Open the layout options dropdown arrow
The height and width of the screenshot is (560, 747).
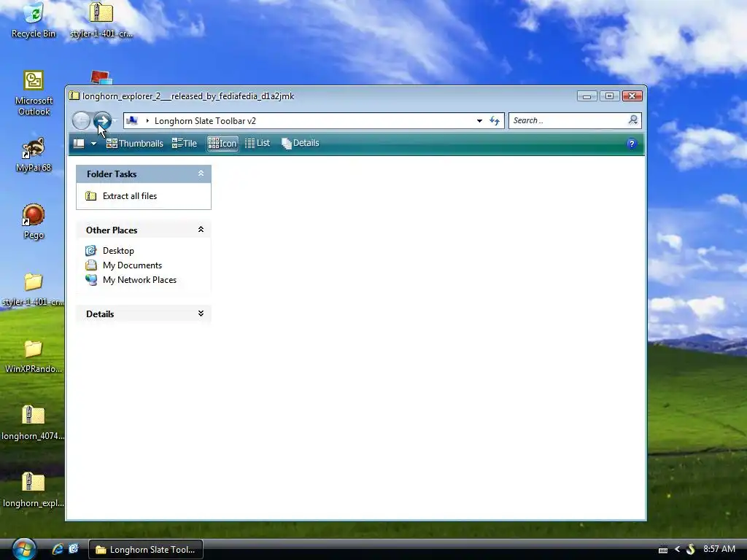(x=94, y=144)
